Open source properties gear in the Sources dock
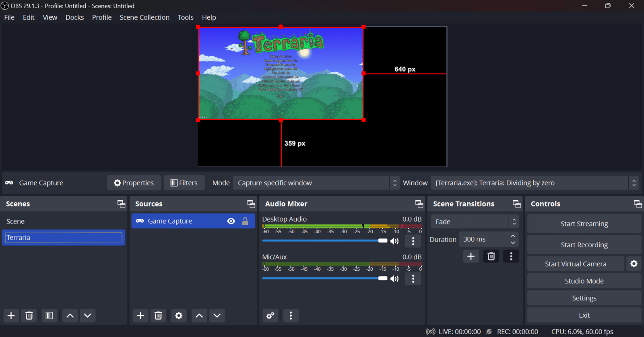 (179, 316)
